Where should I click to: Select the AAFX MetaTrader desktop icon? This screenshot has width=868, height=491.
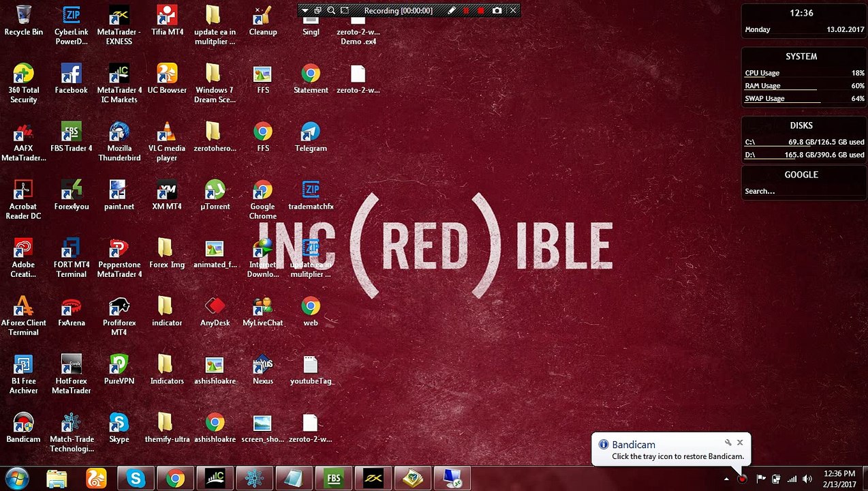(23, 141)
